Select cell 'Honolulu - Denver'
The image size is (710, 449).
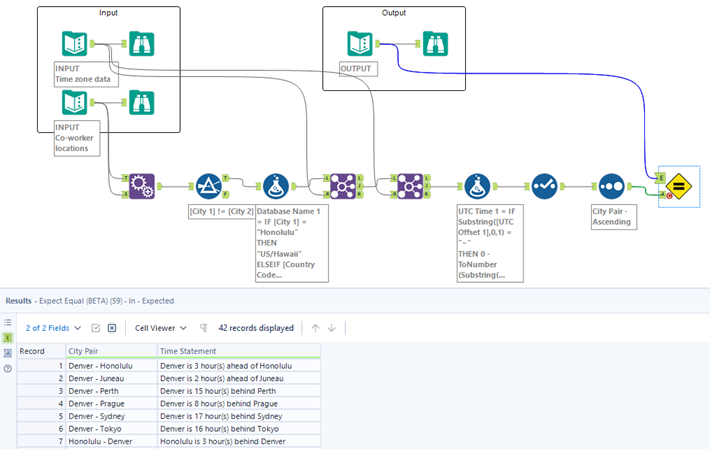tap(111, 441)
